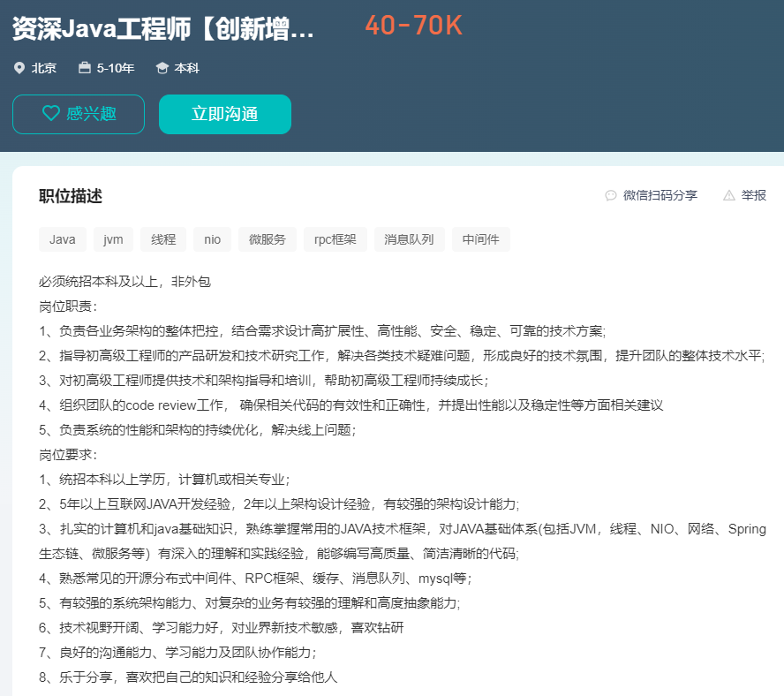Viewport: 784px width, 696px height.
Task: Click responsibility line 5 about 解决线上问题
Action: (198, 430)
